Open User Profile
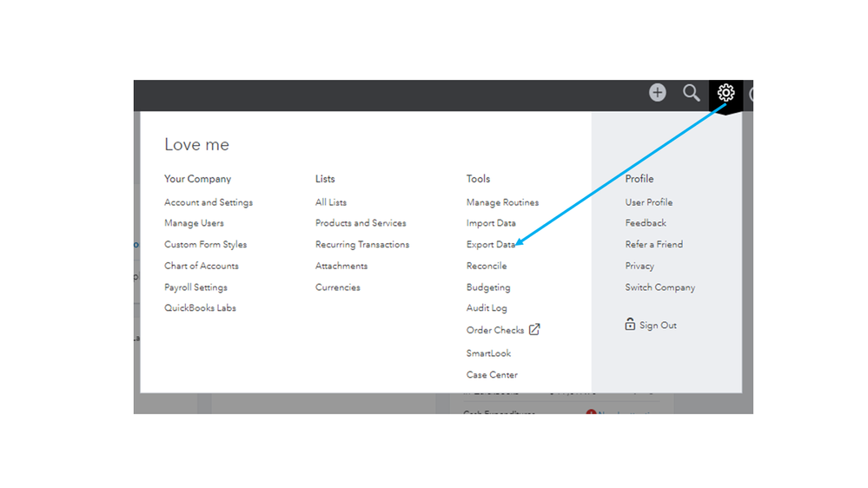Screen dimensions: 868x488 [649, 202]
